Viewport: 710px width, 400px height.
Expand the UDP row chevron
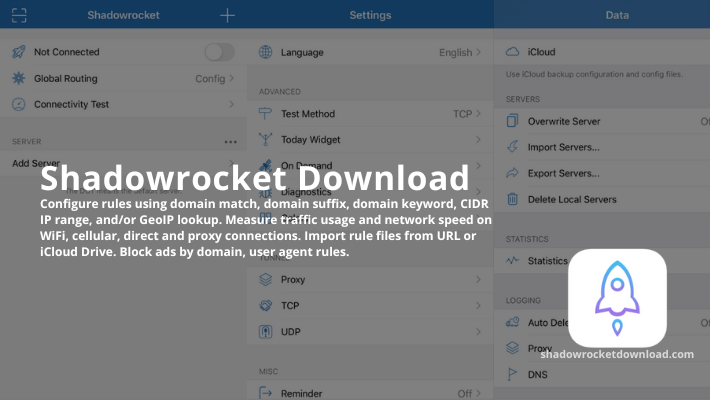click(x=478, y=332)
